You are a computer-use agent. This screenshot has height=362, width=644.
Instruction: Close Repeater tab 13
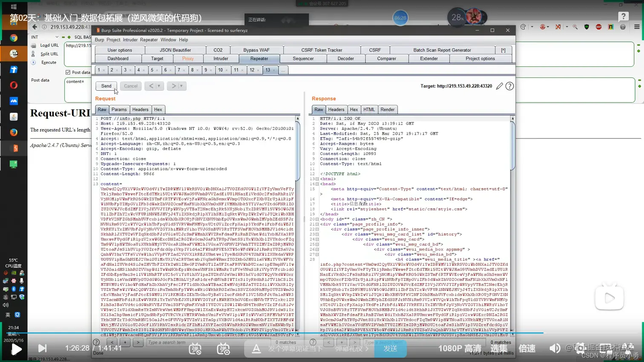[274, 70]
